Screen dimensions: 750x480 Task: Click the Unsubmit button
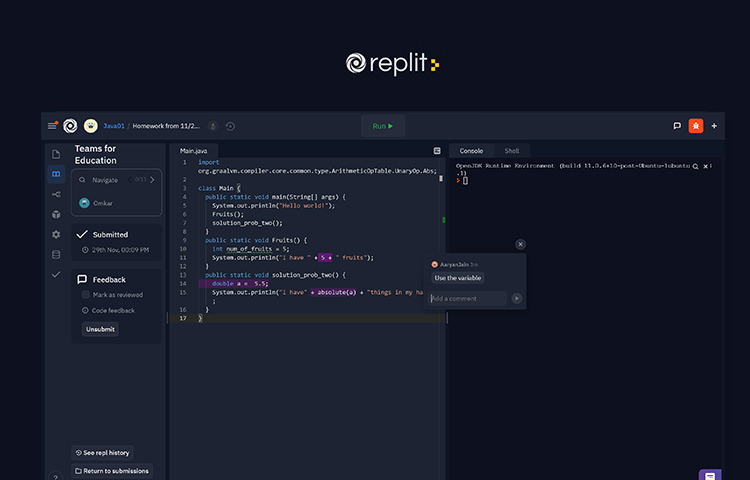(99, 329)
